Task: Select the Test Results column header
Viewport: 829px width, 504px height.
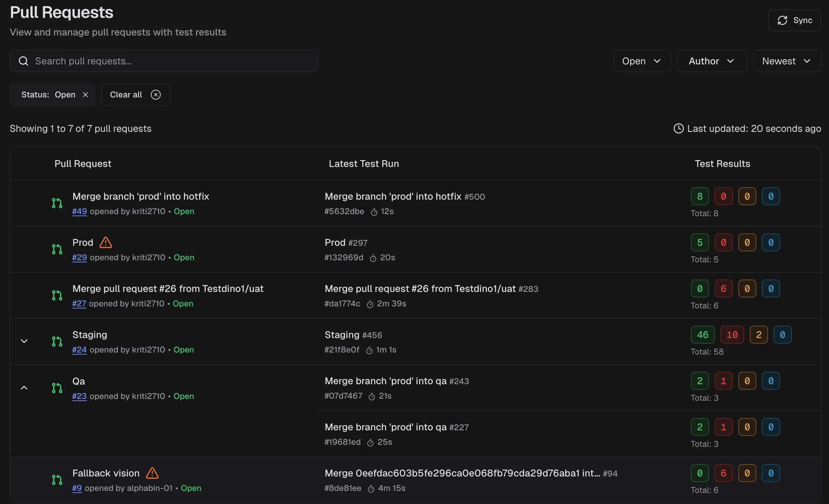Action: [722, 164]
